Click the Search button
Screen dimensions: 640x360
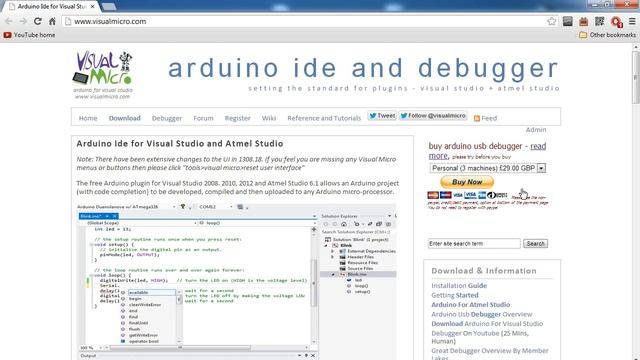coord(536,244)
